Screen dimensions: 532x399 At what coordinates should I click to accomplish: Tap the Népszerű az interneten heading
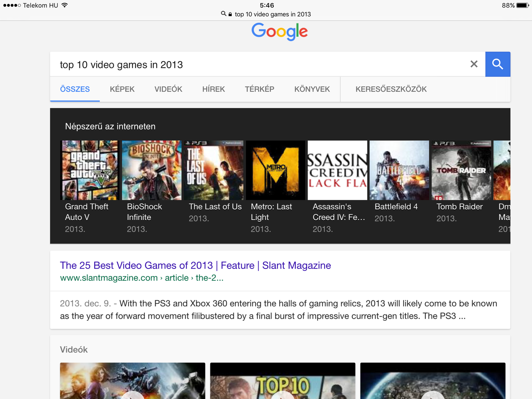(110, 126)
